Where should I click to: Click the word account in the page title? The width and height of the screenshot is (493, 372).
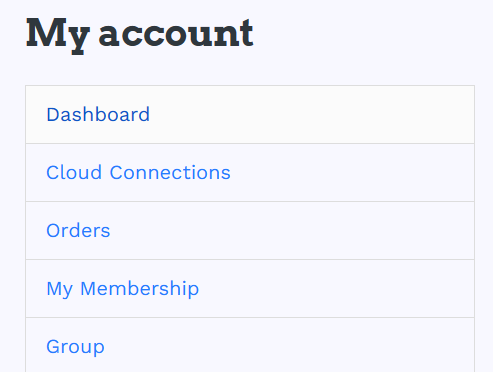point(176,34)
